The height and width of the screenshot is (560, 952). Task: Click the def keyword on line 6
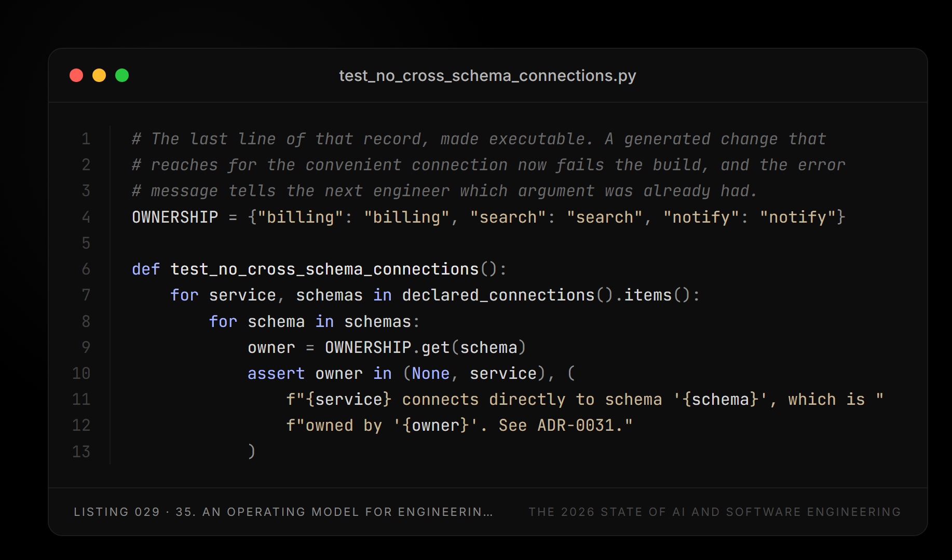pyautogui.click(x=146, y=269)
